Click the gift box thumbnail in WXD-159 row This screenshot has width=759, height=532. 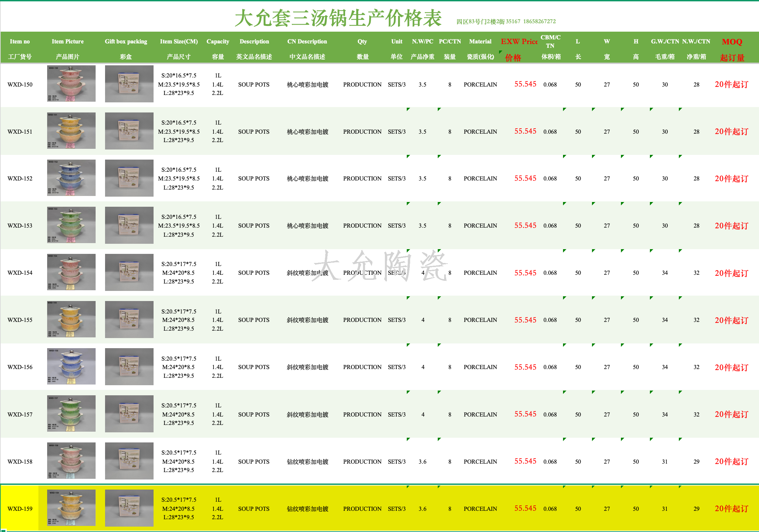point(129,508)
